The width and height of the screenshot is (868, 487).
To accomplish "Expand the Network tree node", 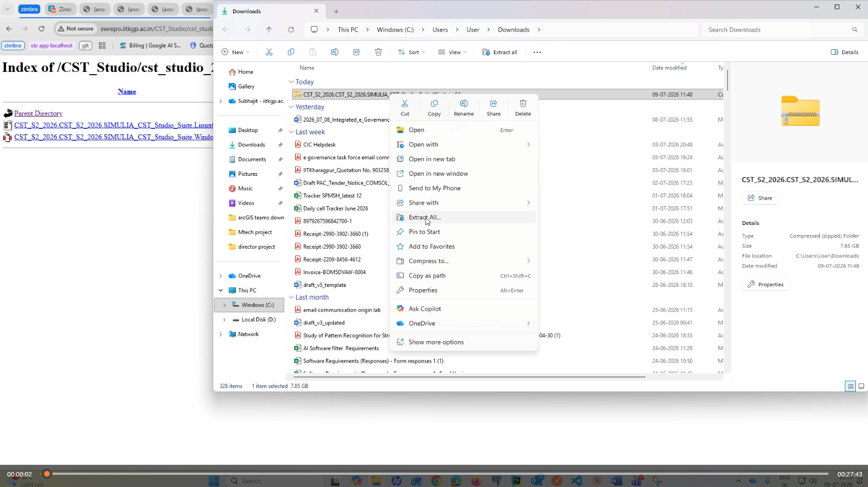I will (x=221, y=334).
